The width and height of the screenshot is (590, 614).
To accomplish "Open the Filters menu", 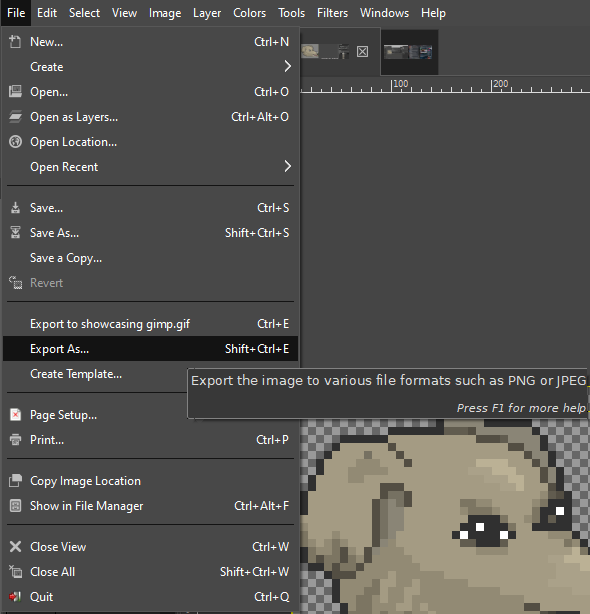I will click(x=332, y=13).
